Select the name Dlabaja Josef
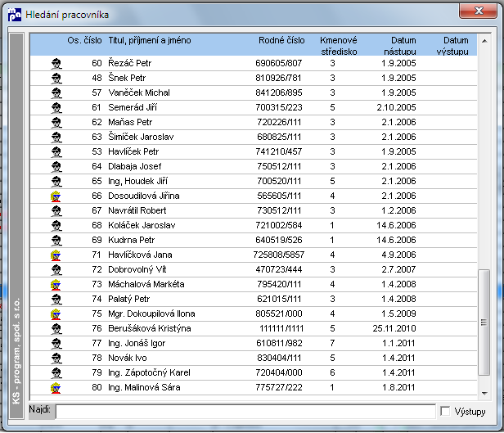The width and height of the screenshot is (504, 433). 135,166
